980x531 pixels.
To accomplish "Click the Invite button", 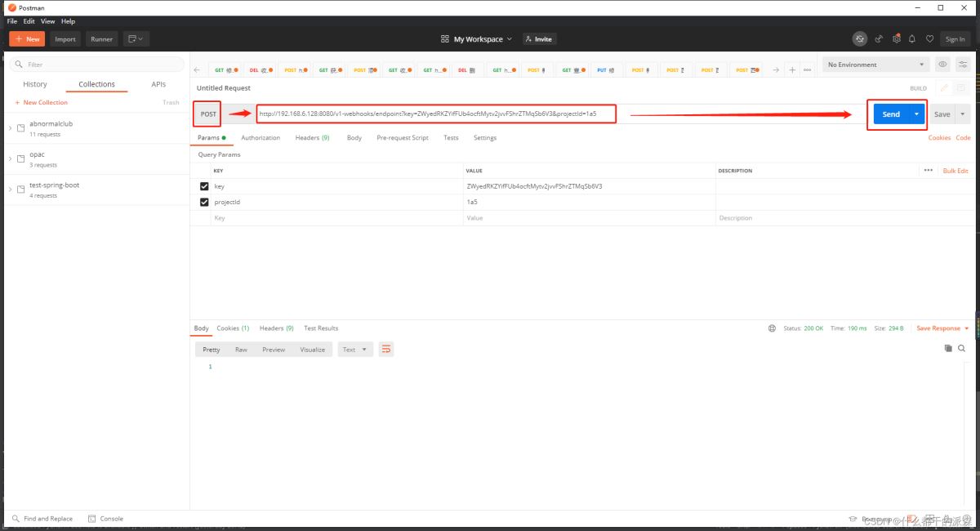I will [x=538, y=38].
